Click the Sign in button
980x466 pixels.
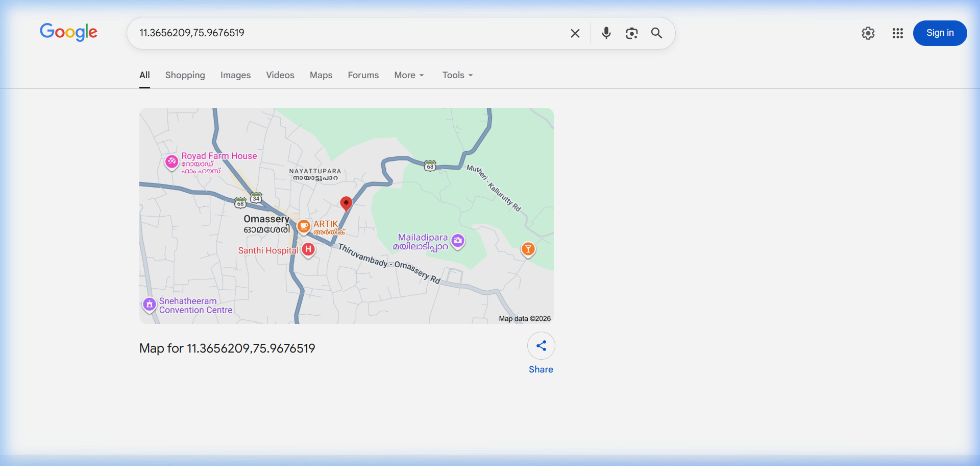[x=940, y=33]
